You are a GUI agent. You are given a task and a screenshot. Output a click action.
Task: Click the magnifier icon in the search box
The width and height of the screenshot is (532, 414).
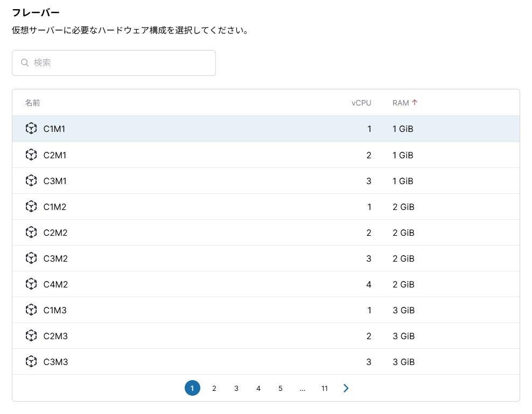tap(25, 63)
